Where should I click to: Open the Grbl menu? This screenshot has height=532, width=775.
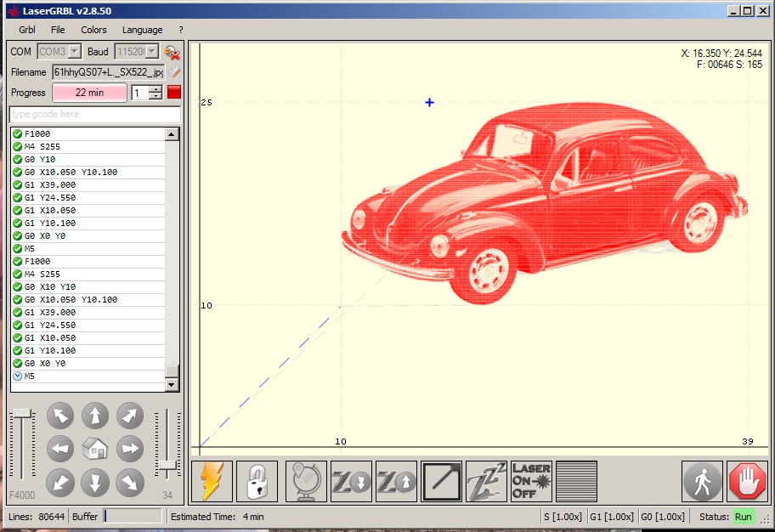26,30
